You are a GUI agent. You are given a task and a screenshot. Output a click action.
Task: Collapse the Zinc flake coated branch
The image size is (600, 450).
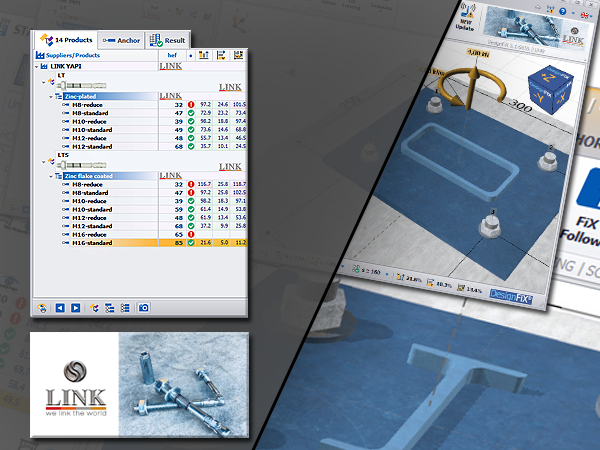(51, 176)
